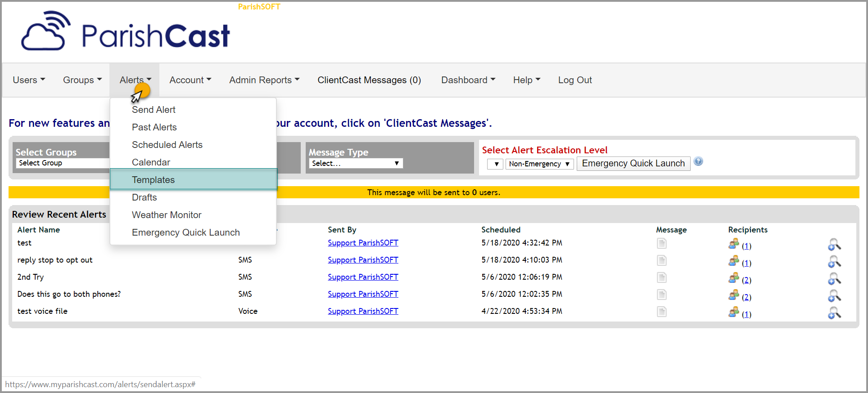Choose Emergency Quick Launch menu entry
The image size is (868, 393).
[186, 232]
